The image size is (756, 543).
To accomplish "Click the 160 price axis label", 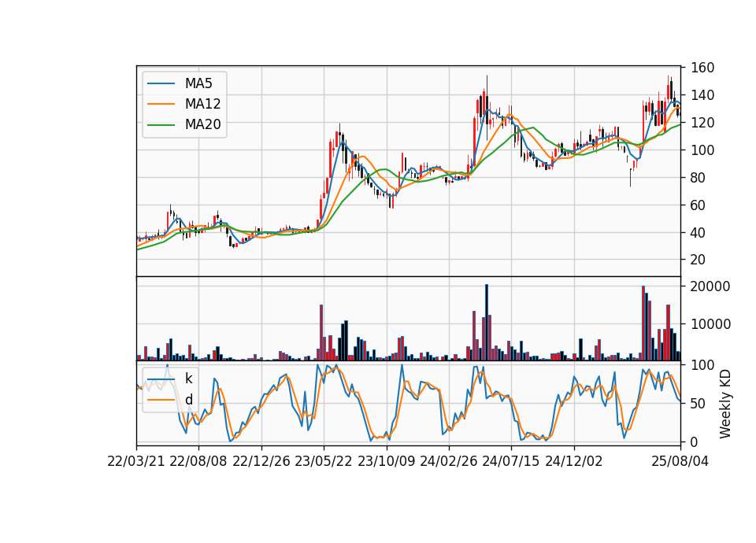I will click(x=702, y=68).
